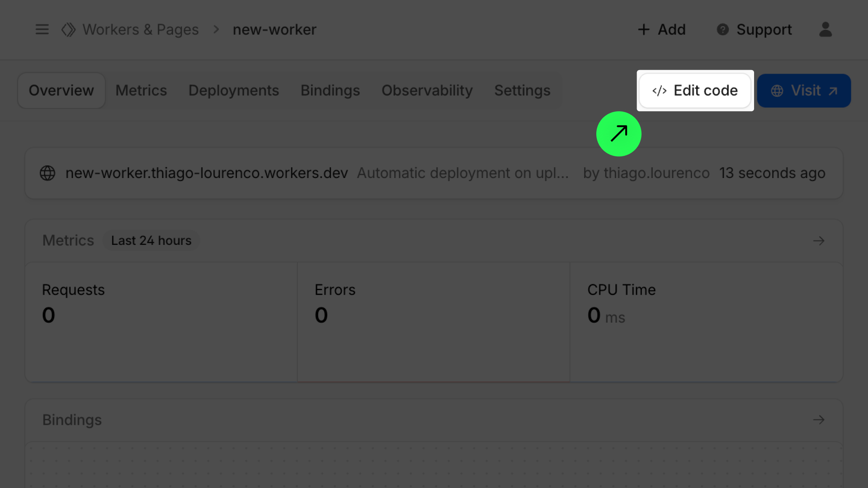Viewport: 868px width, 488px height.
Task: Click the Visit button
Action: tap(804, 90)
